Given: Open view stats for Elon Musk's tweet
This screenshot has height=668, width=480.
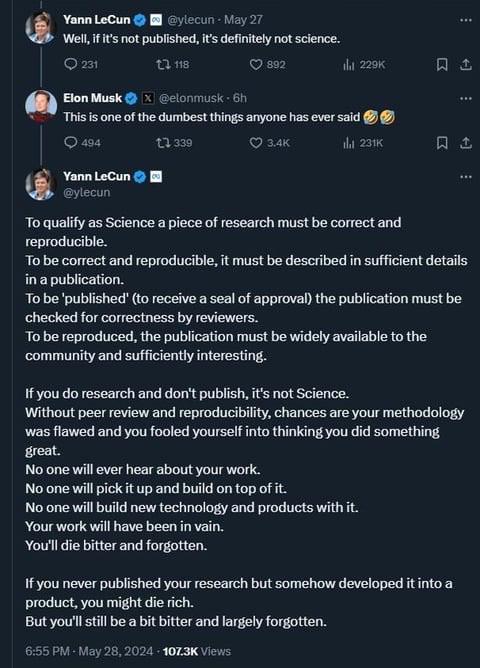Looking at the screenshot, I should click(363, 143).
